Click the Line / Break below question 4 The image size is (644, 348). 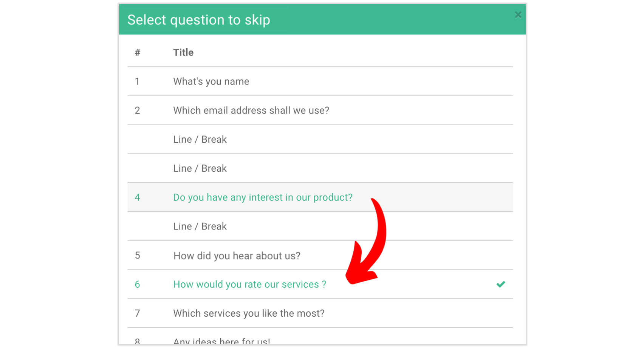200,226
